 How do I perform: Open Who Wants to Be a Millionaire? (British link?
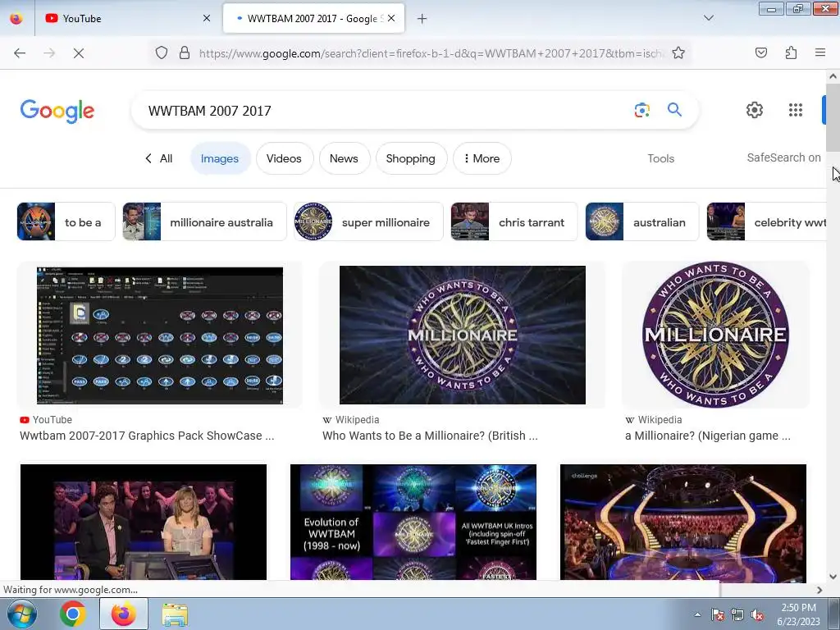click(x=430, y=436)
